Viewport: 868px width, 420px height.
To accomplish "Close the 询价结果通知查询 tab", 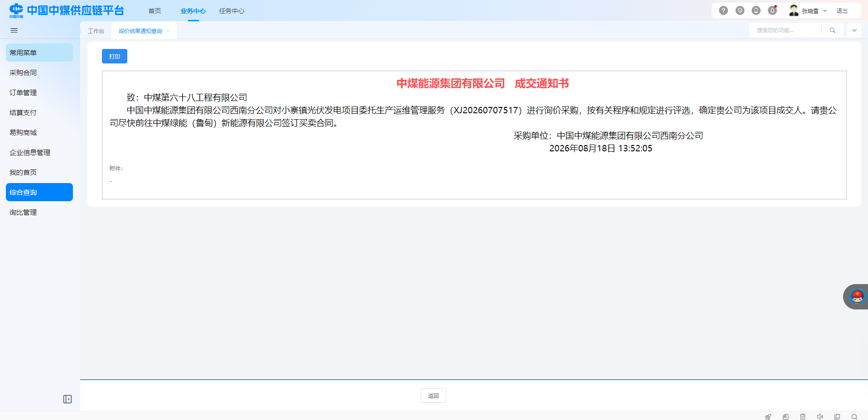I will coord(168,31).
